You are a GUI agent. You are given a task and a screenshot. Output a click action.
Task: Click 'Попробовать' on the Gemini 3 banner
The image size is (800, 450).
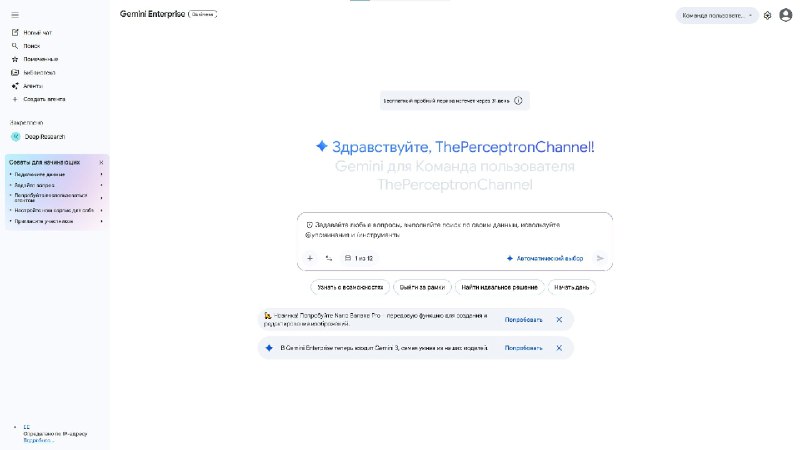(x=523, y=348)
